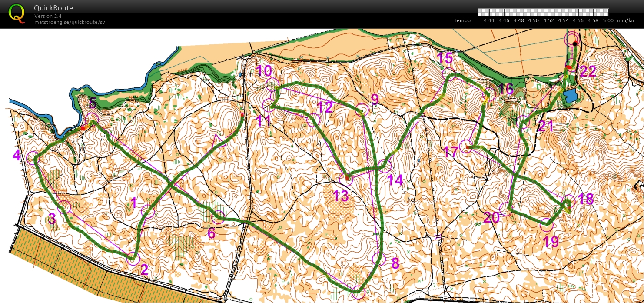
Task: Click control number 13 on the map
Action: pos(341,196)
